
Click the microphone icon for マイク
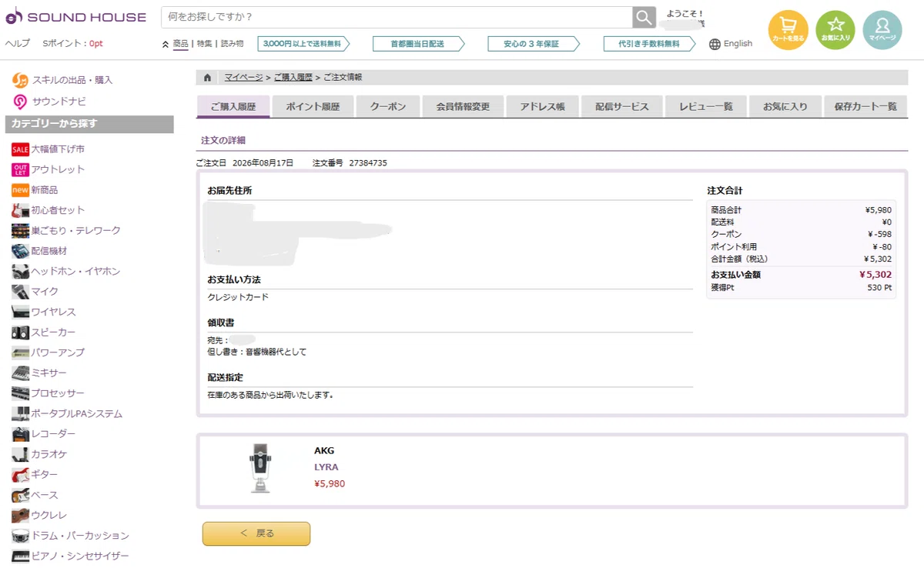20,292
